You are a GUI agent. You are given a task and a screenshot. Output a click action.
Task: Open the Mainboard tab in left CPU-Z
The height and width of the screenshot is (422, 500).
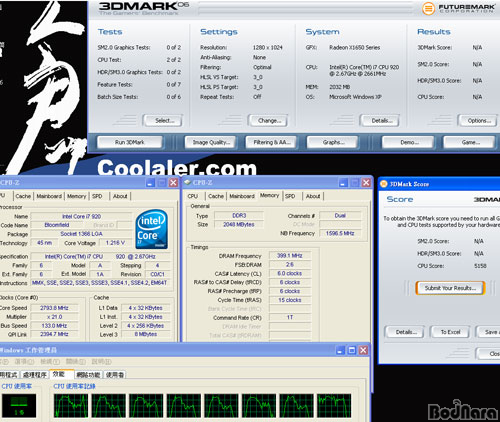49,196
